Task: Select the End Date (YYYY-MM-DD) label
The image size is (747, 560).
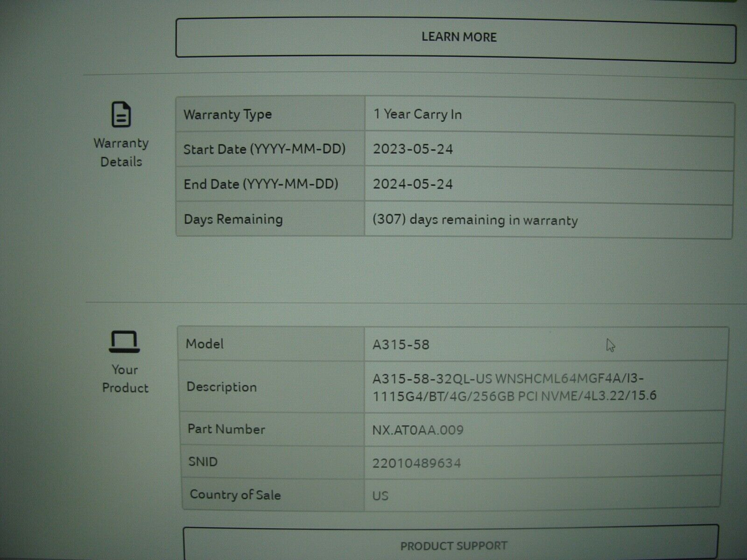Action: (261, 184)
